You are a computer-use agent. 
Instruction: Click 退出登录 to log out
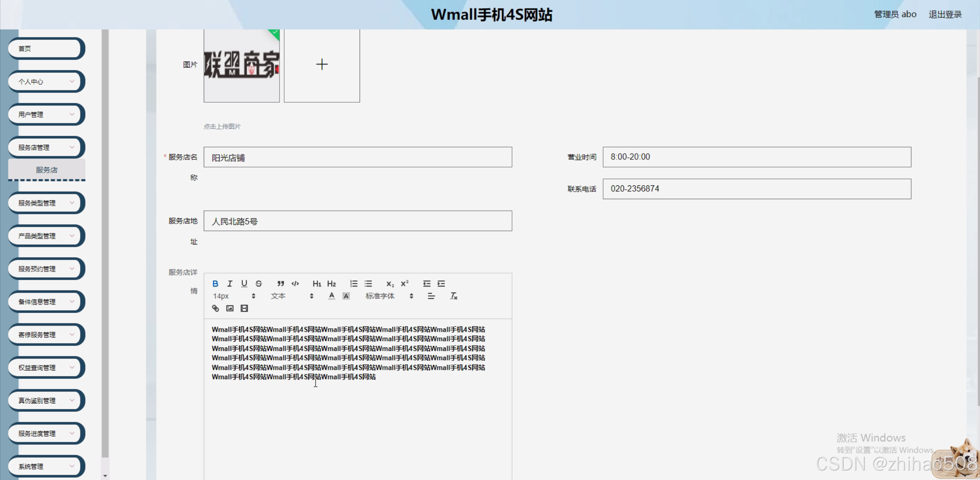point(945,14)
